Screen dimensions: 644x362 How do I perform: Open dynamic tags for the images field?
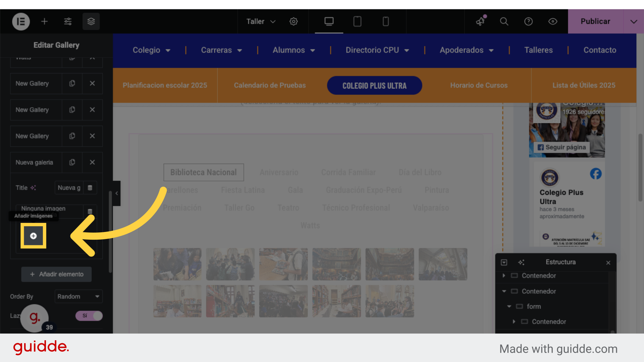tap(90, 212)
